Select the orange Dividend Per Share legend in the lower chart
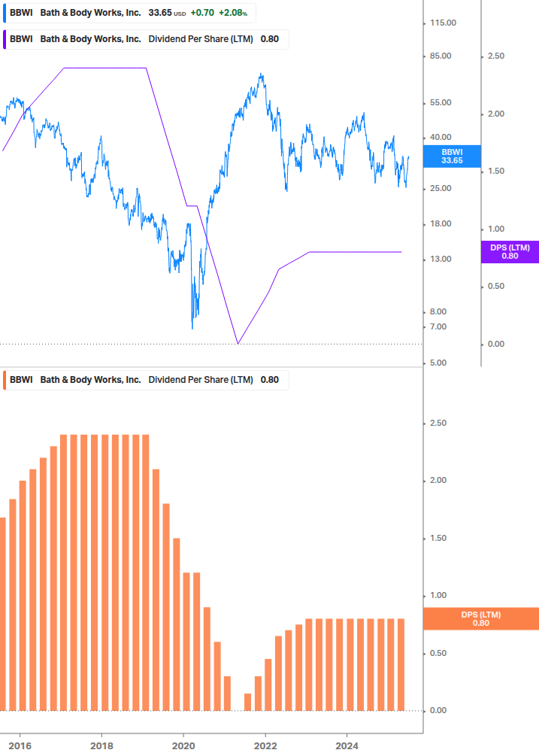The width and height of the screenshot is (539, 756). point(146,380)
